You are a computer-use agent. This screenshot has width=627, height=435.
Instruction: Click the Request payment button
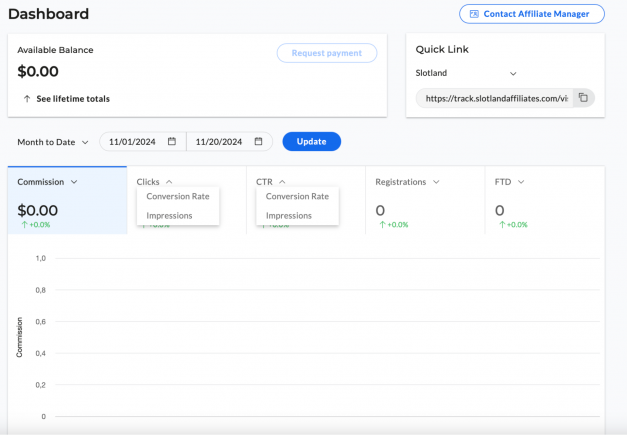pyautogui.click(x=327, y=53)
